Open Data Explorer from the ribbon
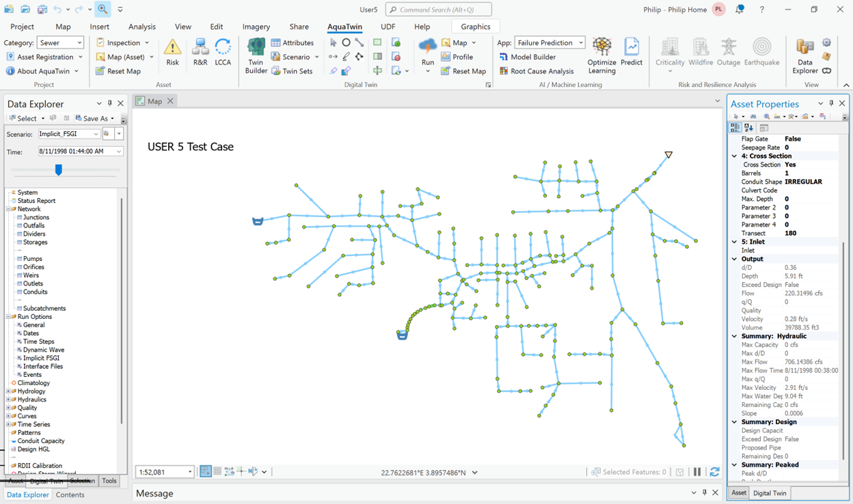The width and height of the screenshot is (853, 504). click(x=805, y=55)
